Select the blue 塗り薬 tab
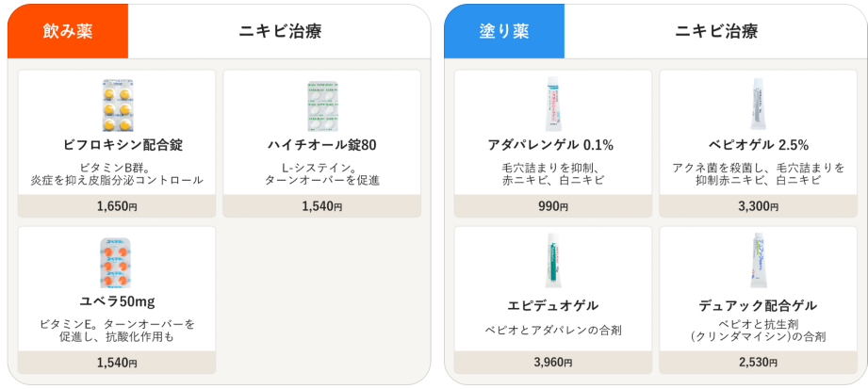 tap(504, 31)
